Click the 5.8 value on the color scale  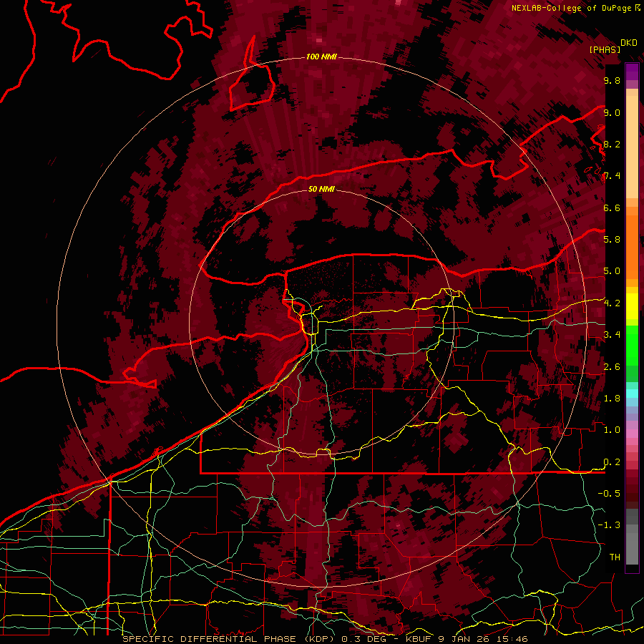tap(612, 240)
